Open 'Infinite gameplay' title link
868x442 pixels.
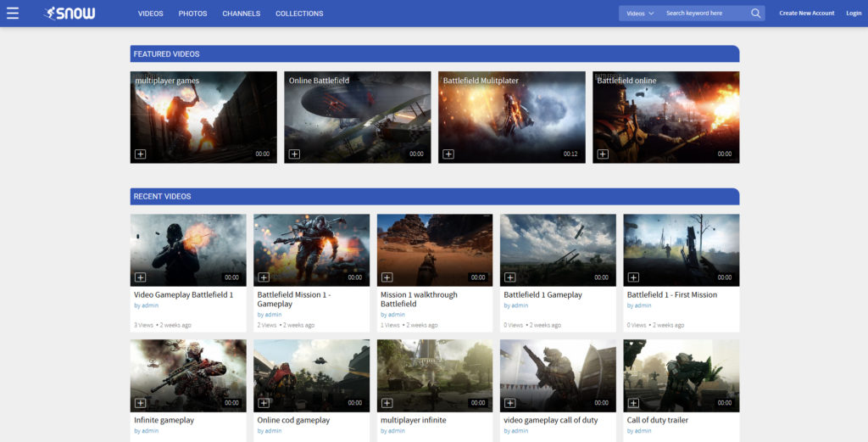[x=164, y=420]
